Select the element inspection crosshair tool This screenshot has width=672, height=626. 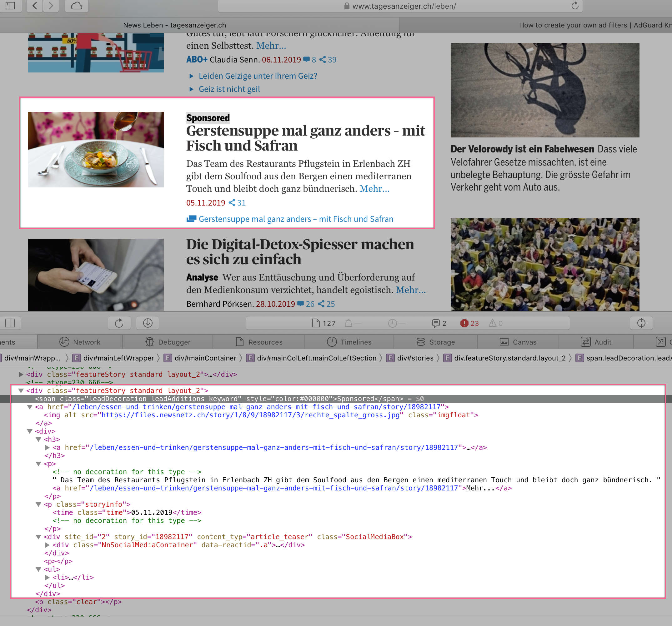coord(641,323)
